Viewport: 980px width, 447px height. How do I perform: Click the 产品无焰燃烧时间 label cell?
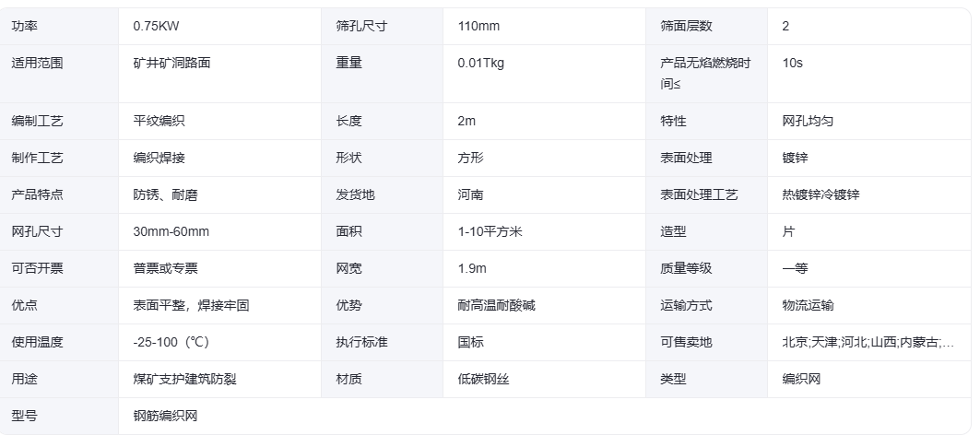click(706, 73)
